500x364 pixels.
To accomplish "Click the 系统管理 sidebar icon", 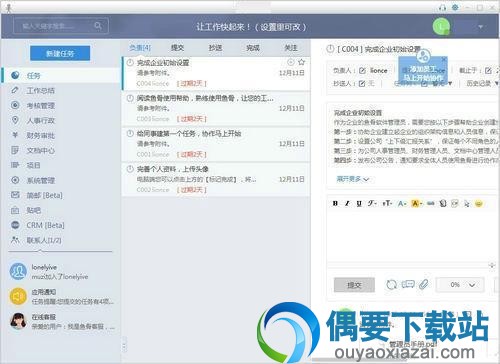I will click(15, 180).
